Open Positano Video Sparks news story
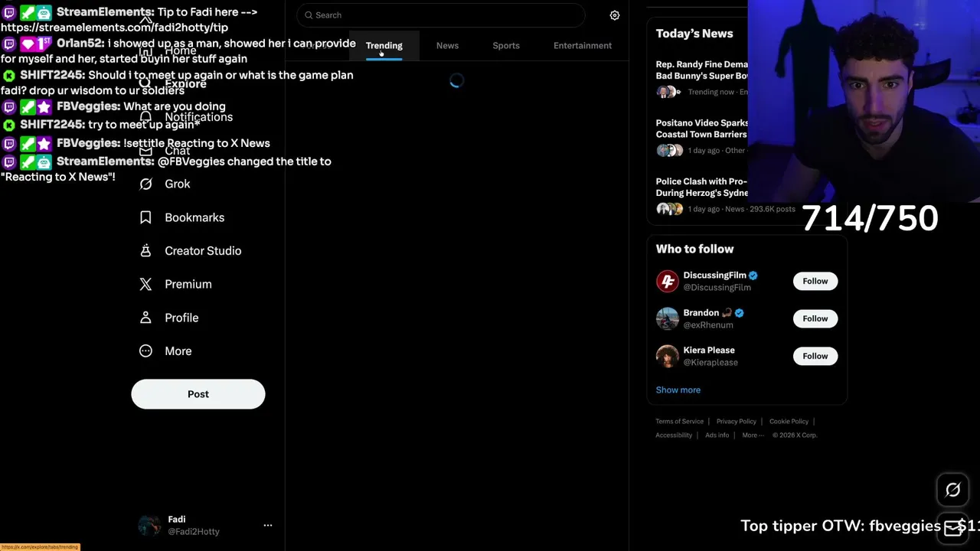The height and width of the screenshot is (551, 980). click(701, 137)
